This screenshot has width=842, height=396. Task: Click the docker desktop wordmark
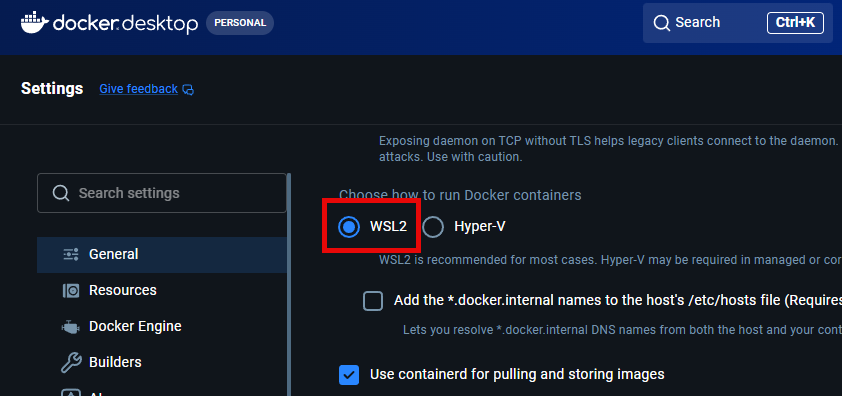[x=125, y=24]
